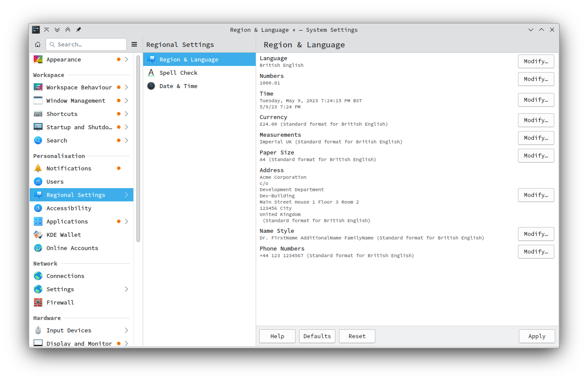Click the Connections globe icon
588x382 pixels.
coord(38,276)
